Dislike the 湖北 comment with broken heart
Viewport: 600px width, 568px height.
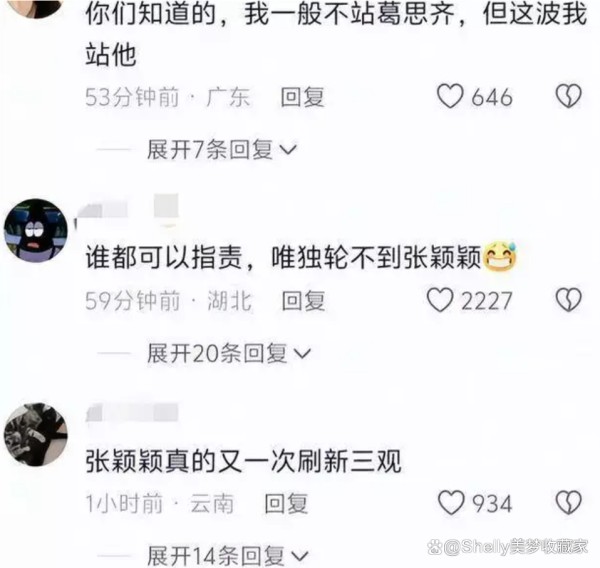click(569, 300)
